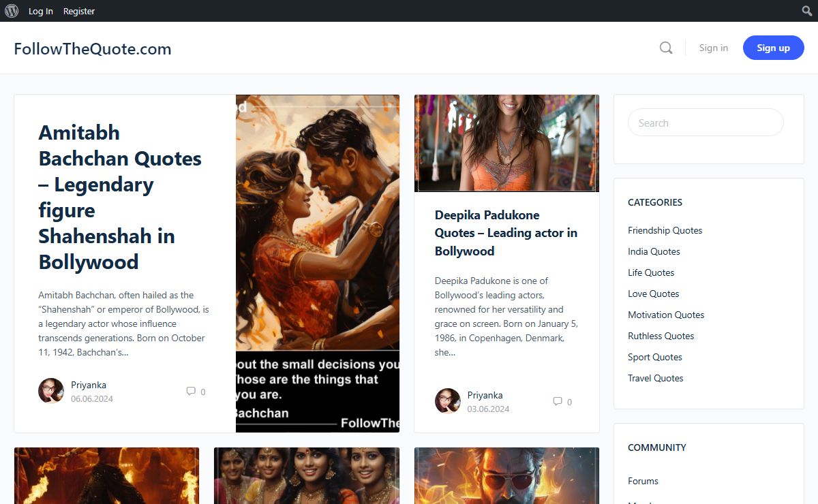This screenshot has width=818, height=504.
Task: Open the Life Quotes category
Action: pos(651,272)
